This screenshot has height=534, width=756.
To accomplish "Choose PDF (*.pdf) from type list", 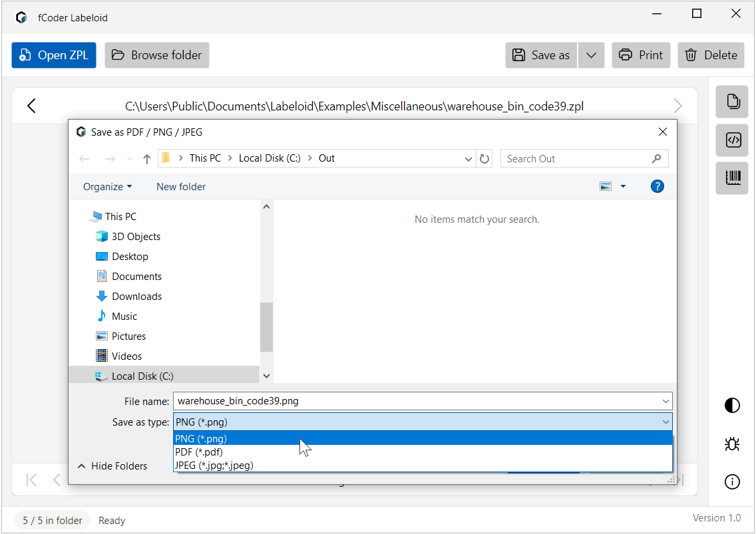I will pyautogui.click(x=423, y=452).
